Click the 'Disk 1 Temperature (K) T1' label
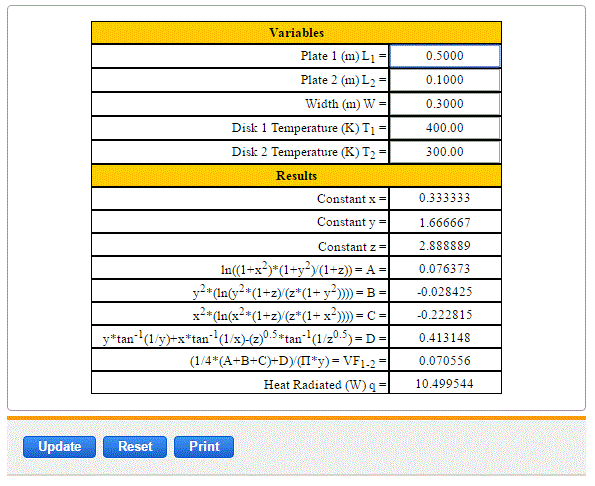 [309, 128]
